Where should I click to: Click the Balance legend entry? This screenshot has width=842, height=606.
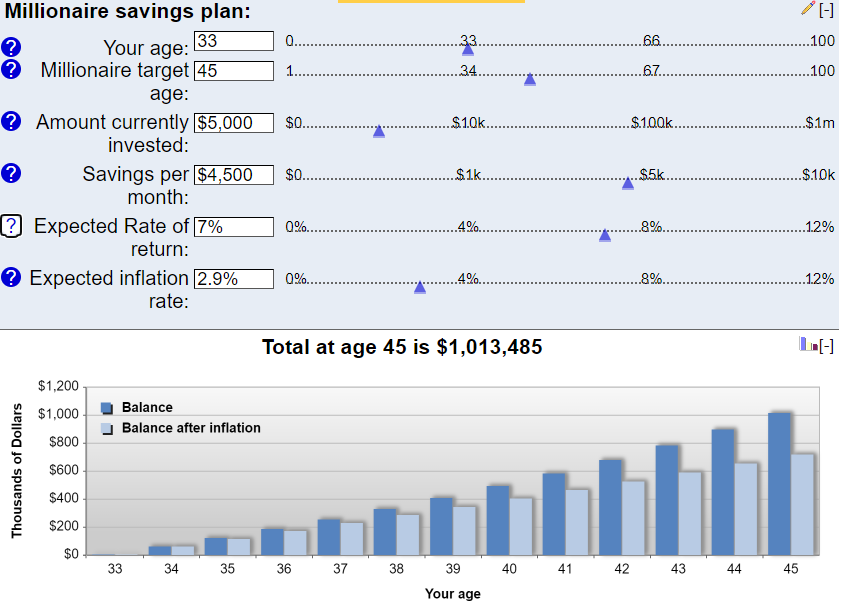click(x=136, y=407)
